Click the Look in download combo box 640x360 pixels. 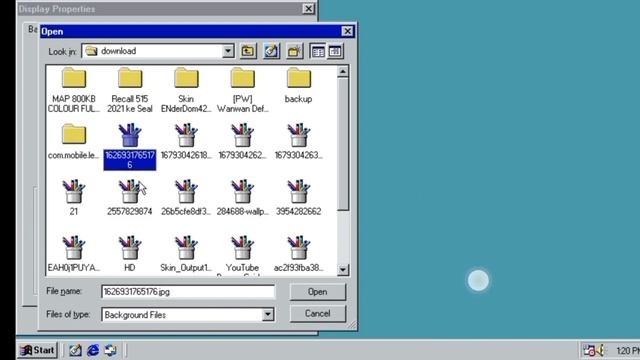[158, 51]
